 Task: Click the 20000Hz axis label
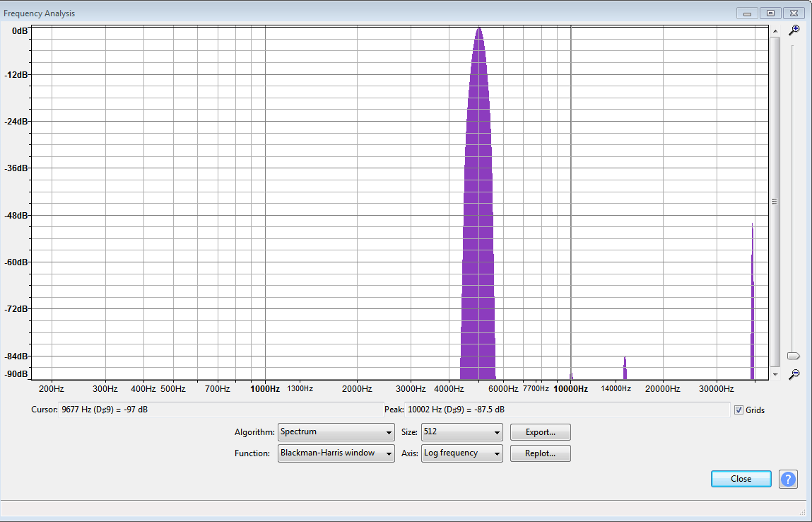click(662, 389)
